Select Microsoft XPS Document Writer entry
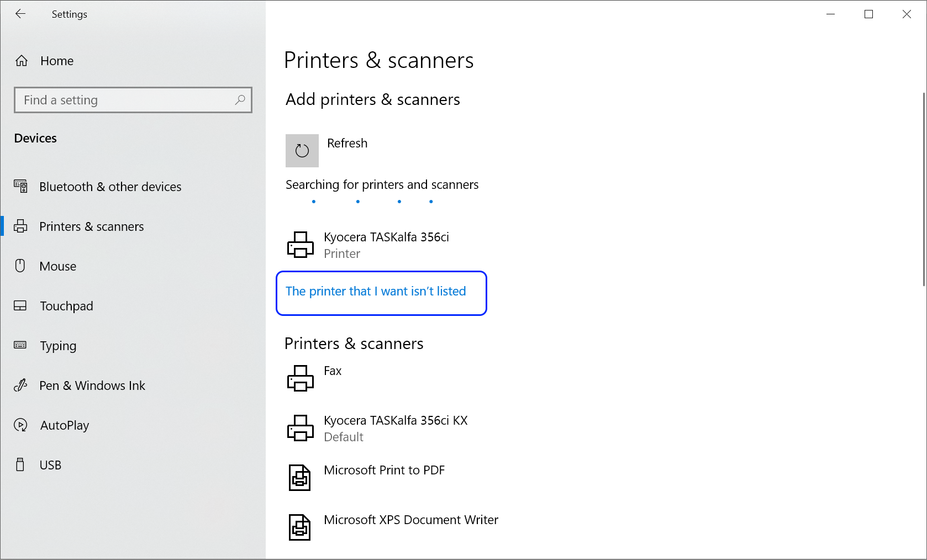Screen dimensions: 927x560 [x=411, y=520]
